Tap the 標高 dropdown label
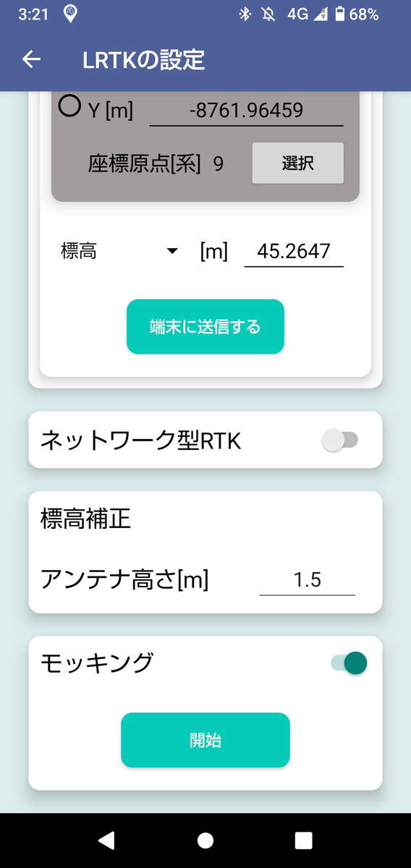This screenshot has width=411, height=868. 79,251
